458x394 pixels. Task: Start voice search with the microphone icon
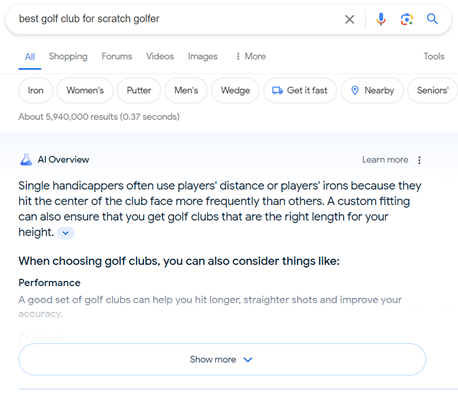(381, 19)
